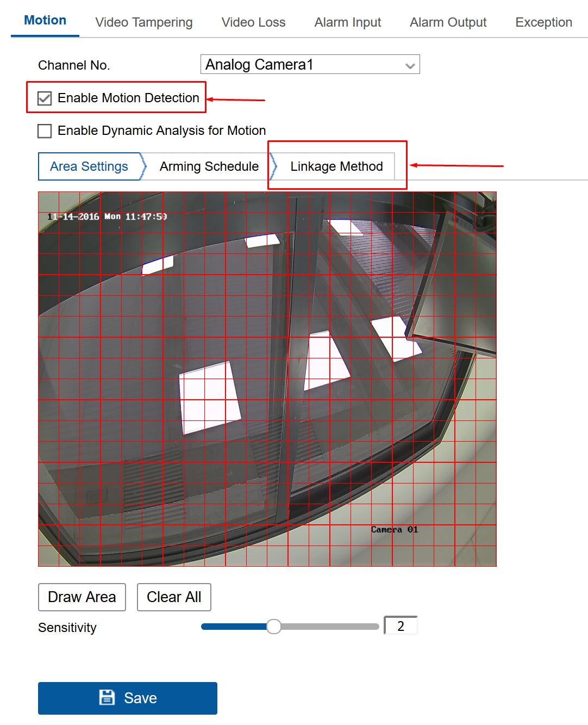
Task: Click the Sensitivity slider handle
Action: point(274,627)
